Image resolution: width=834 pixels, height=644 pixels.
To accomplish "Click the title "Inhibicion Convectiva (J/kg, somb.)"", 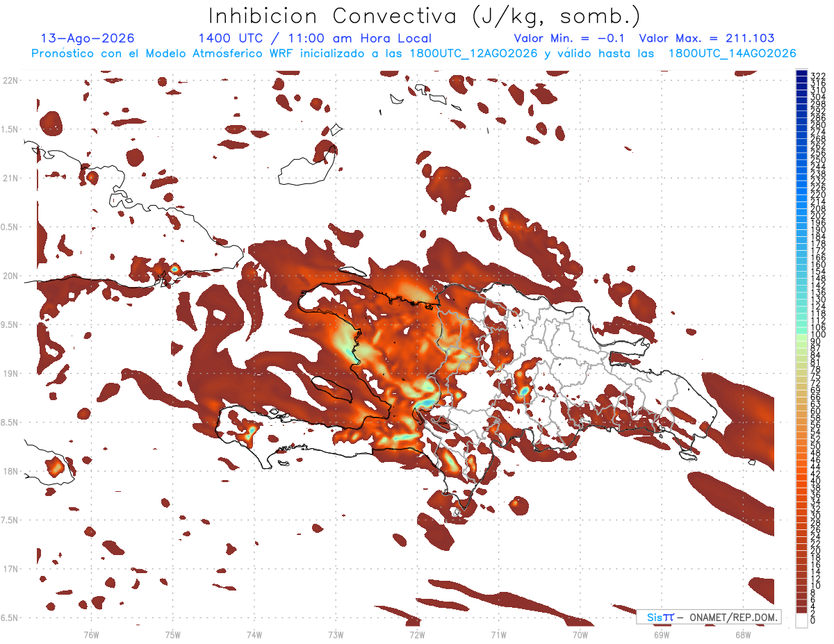I will click(425, 16).
